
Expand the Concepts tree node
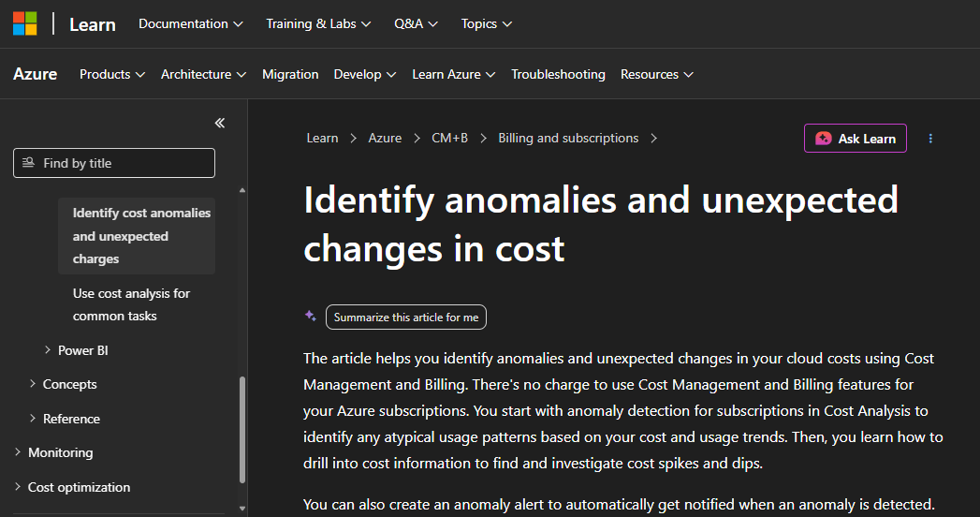click(33, 384)
